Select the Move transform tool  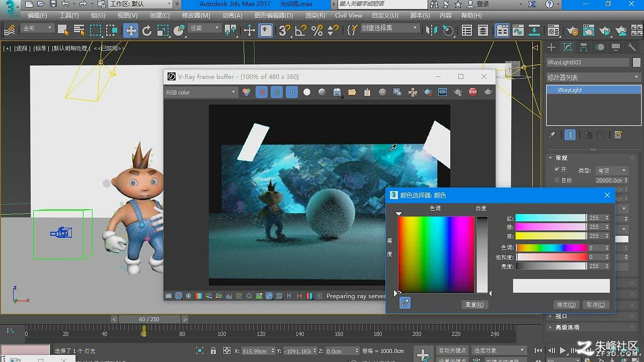point(131,31)
